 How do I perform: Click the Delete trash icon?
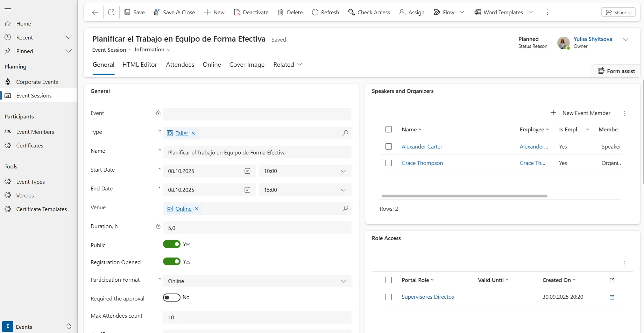(x=281, y=12)
